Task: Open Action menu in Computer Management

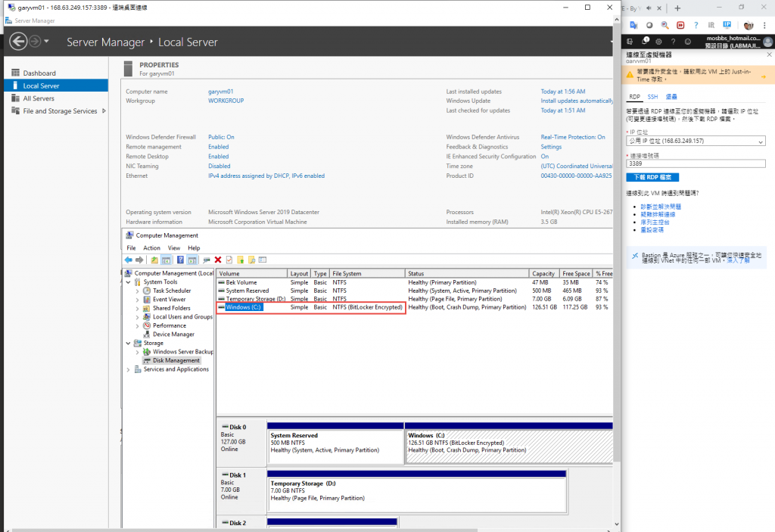Action: (x=151, y=247)
